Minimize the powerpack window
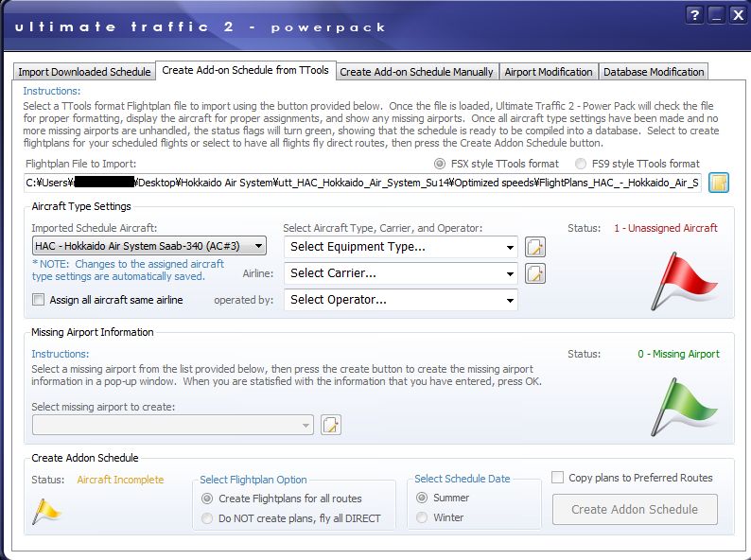 point(717,15)
